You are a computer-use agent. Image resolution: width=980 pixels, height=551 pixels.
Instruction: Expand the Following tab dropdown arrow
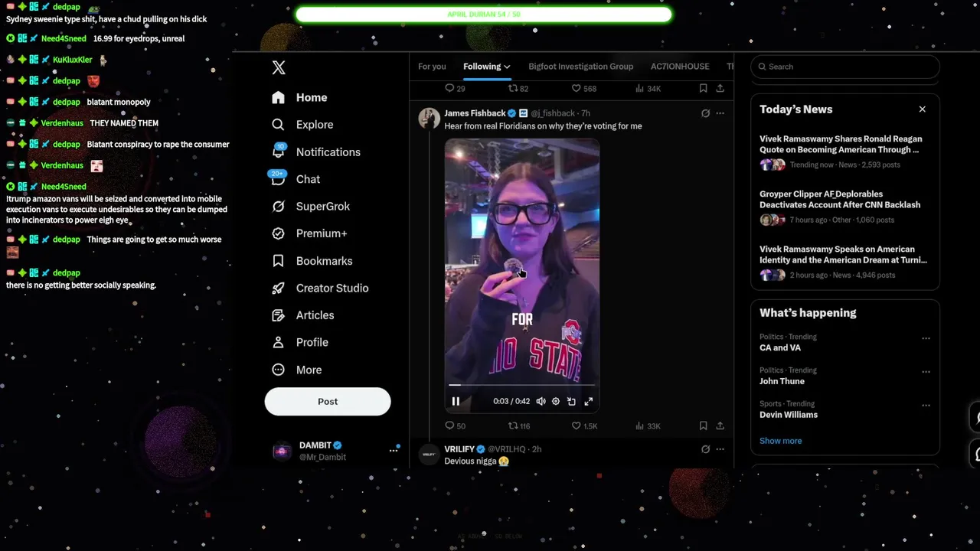pos(507,67)
